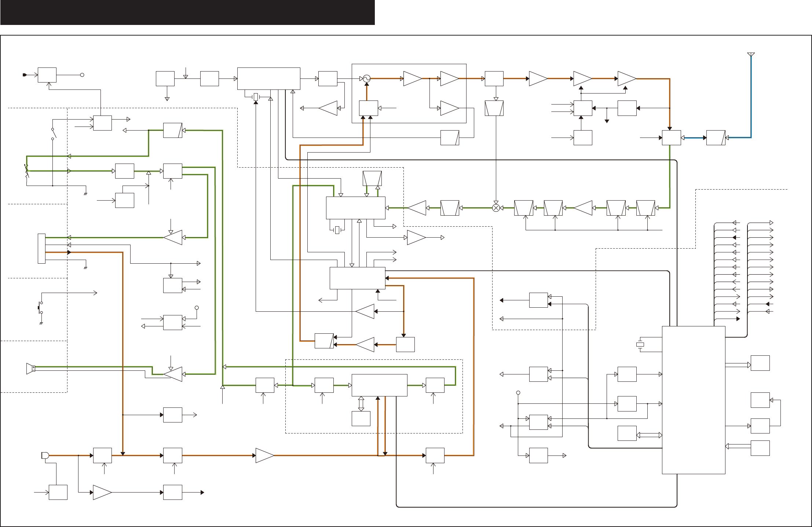
Task: Click the vertical double-headed arrow under the dashed-box block
Action: click(x=361, y=403)
